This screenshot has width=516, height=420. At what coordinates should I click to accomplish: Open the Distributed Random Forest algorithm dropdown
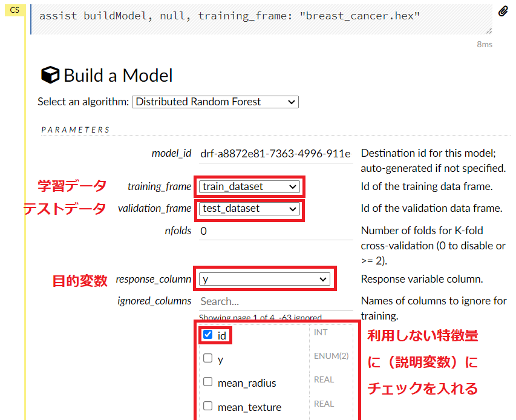(x=215, y=102)
